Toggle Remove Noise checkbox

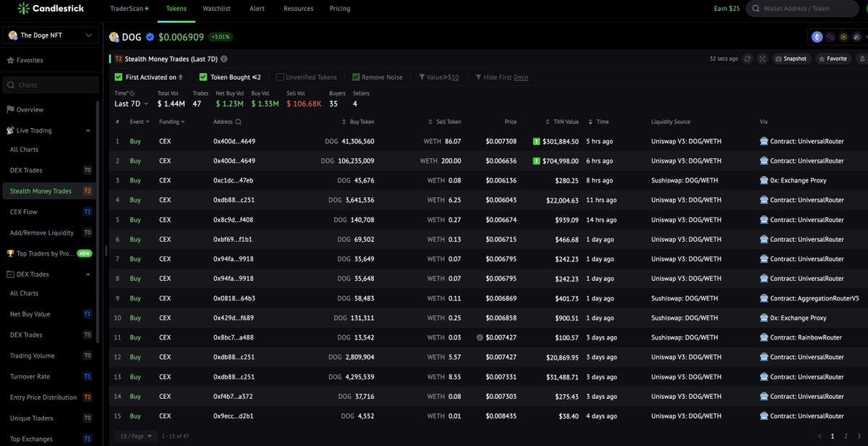tap(356, 77)
